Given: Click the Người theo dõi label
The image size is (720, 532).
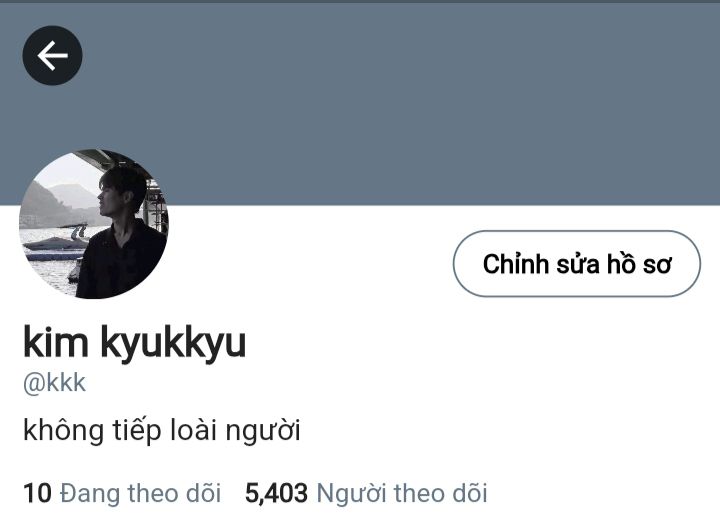Looking at the screenshot, I should 402,493.
